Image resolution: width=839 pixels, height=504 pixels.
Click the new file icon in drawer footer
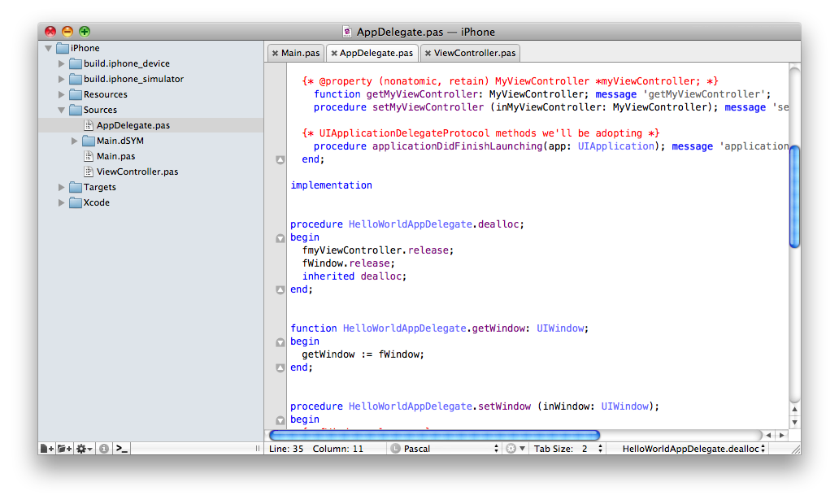pos(47,449)
